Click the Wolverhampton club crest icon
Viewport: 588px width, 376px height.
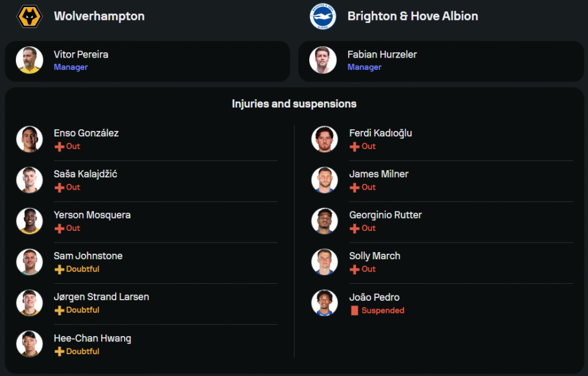29,16
